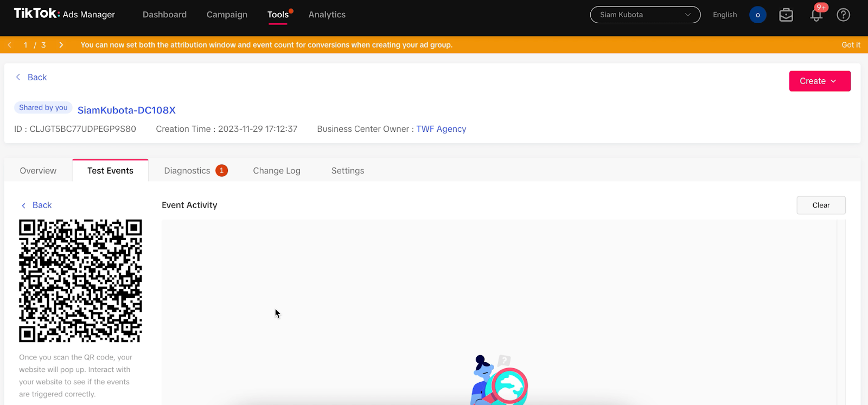Open the help question mark icon
The height and width of the screenshot is (405, 868).
(843, 15)
